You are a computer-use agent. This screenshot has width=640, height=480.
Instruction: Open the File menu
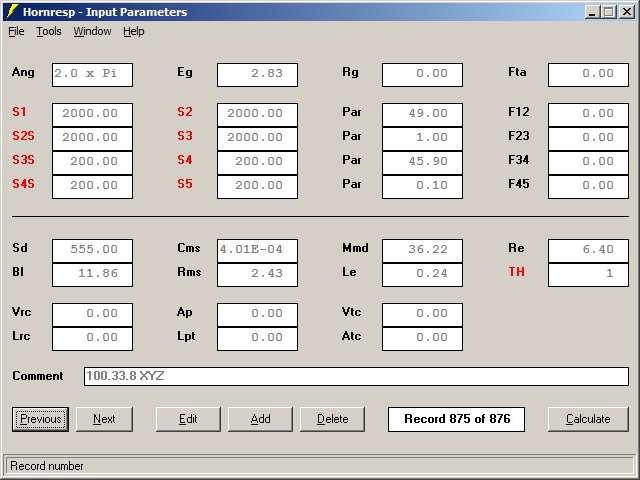coord(16,31)
